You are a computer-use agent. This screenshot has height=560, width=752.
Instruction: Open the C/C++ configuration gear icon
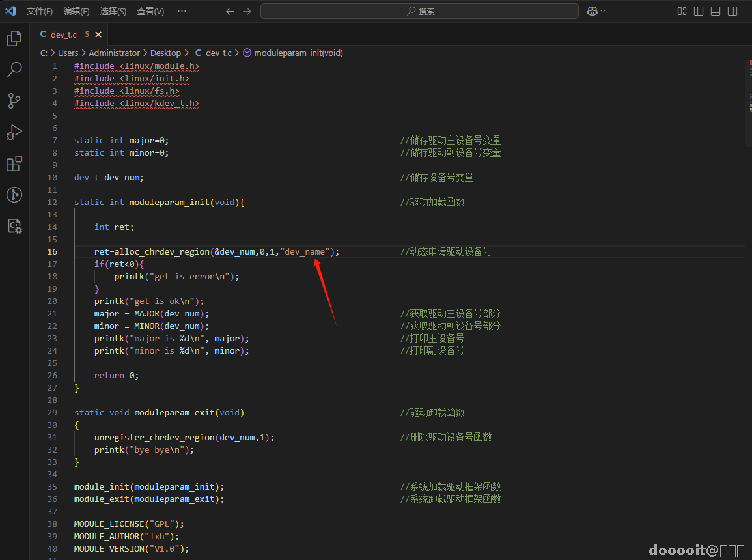point(14,226)
